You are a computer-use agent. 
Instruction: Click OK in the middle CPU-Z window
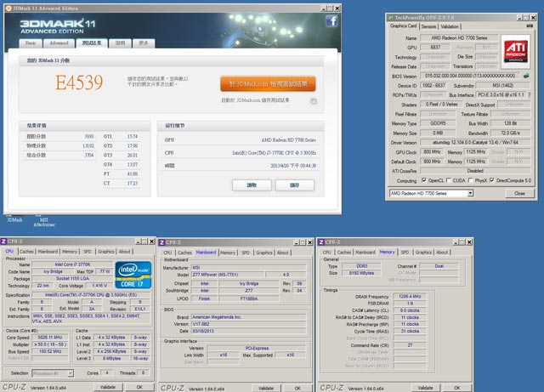click(297, 388)
